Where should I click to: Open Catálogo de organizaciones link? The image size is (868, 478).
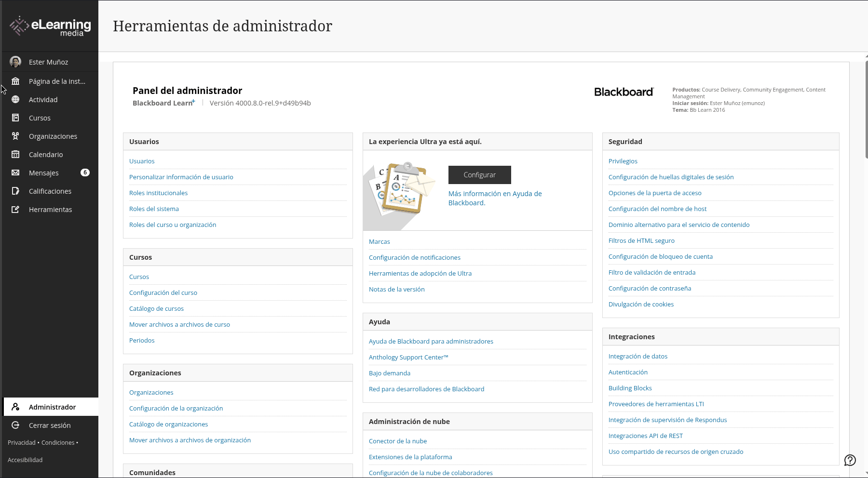tap(168, 424)
